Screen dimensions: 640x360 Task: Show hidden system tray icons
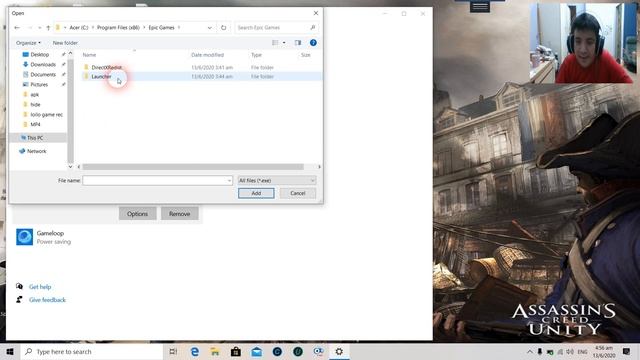[x=529, y=351]
